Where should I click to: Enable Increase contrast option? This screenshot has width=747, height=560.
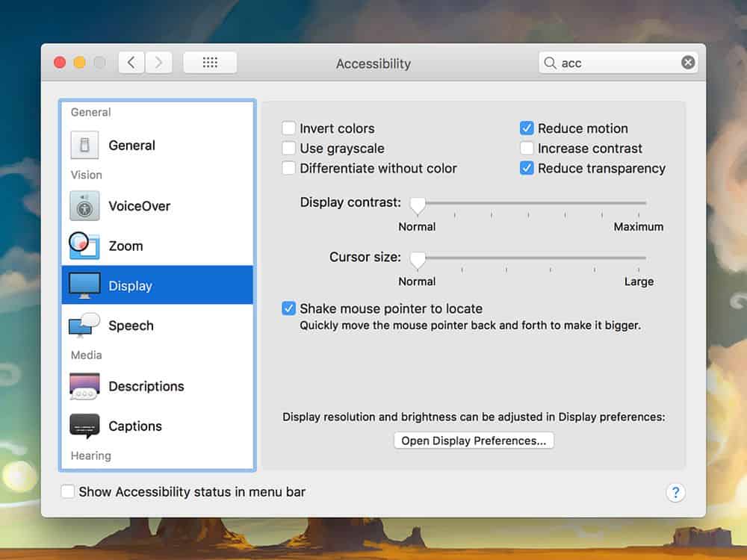527,149
